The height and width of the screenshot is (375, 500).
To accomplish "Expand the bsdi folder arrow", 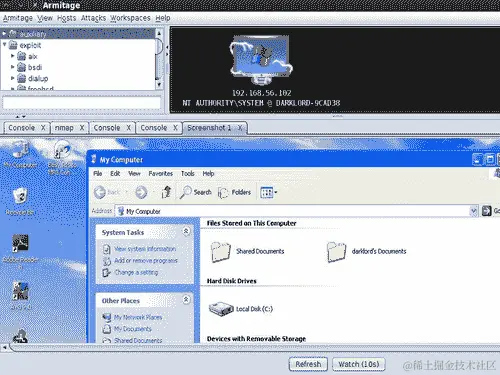I will 13,67.
